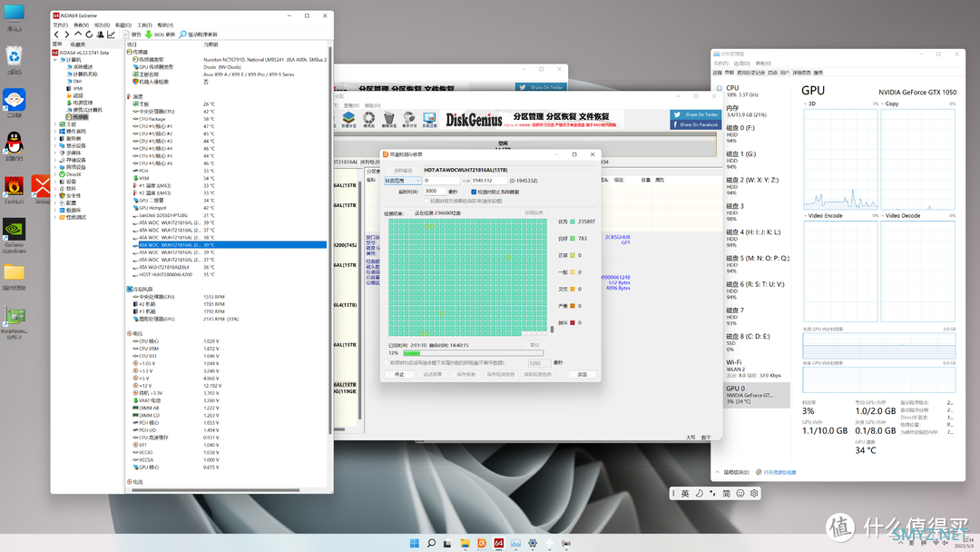980x552 pixels.
Task: Click DiskGenius system migration icon
Action: coord(429,119)
